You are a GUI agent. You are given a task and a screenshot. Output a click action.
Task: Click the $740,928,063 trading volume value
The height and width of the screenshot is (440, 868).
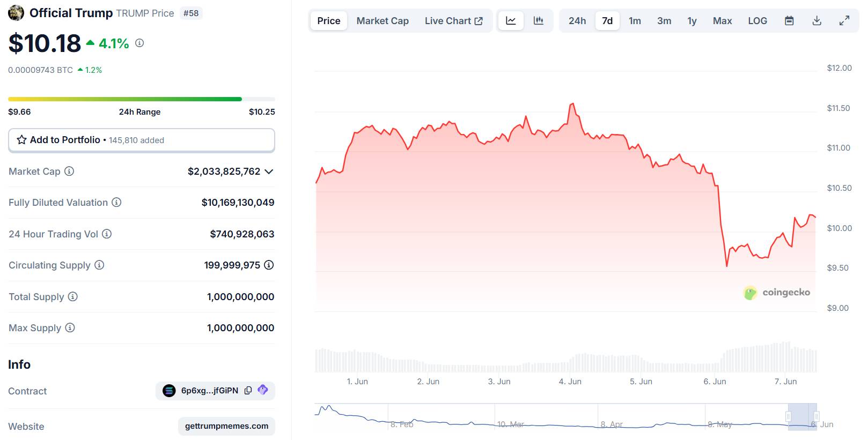pos(242,234)
